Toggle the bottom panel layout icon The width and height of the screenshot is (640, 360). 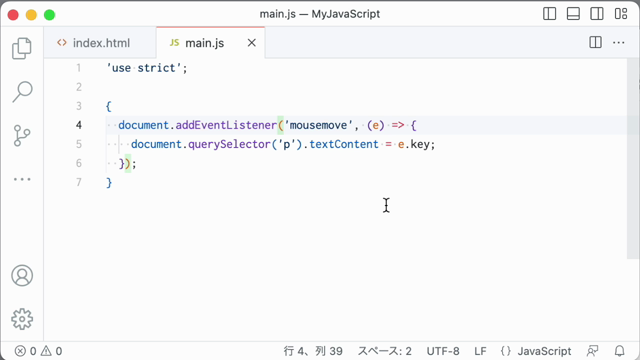point(573,13)
